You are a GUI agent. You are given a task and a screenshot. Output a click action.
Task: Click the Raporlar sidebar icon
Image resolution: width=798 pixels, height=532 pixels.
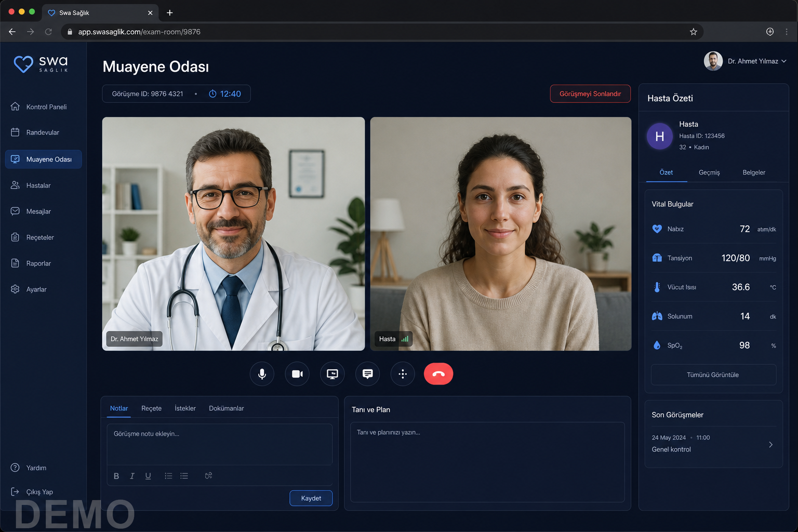pyautogui.click(x=15, y=263)
